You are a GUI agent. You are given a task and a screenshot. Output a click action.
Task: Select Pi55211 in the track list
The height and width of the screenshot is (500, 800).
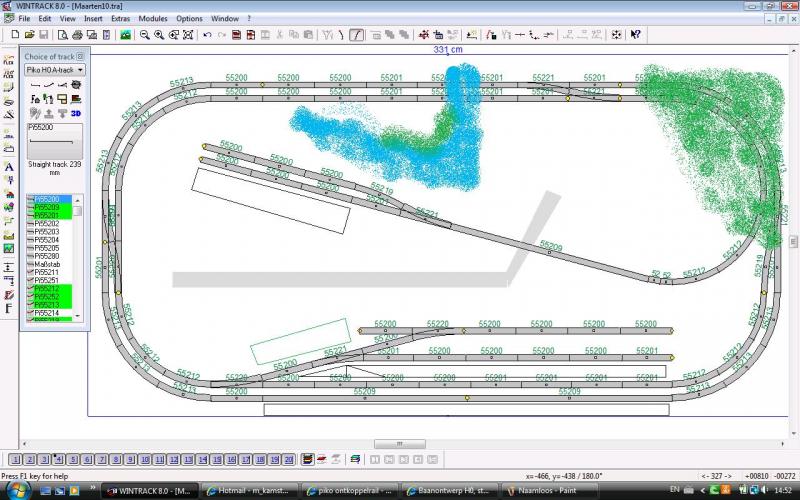tap(49, 272)
